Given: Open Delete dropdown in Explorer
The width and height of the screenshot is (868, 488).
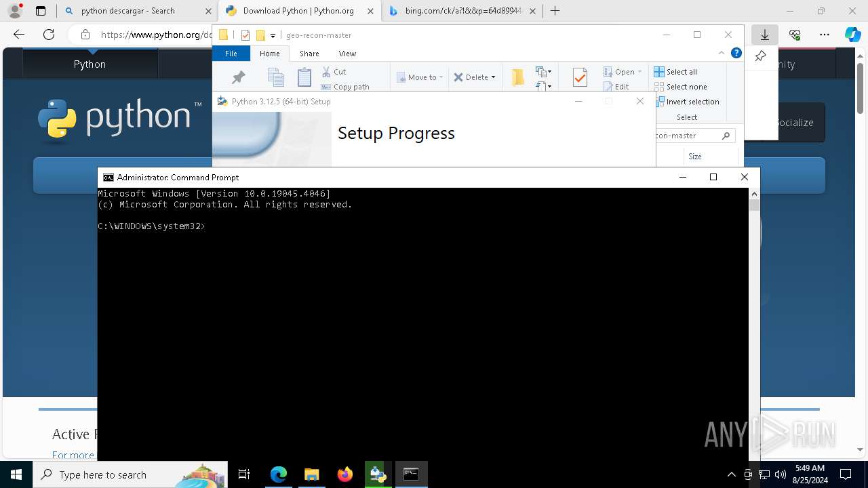Looking at the screenshot, I should coord(475,77).
